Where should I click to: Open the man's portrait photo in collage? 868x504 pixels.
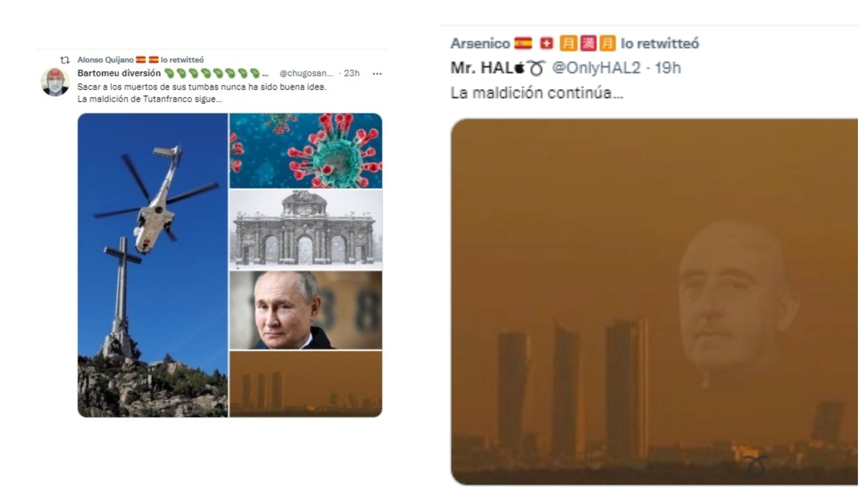(306, 310)
